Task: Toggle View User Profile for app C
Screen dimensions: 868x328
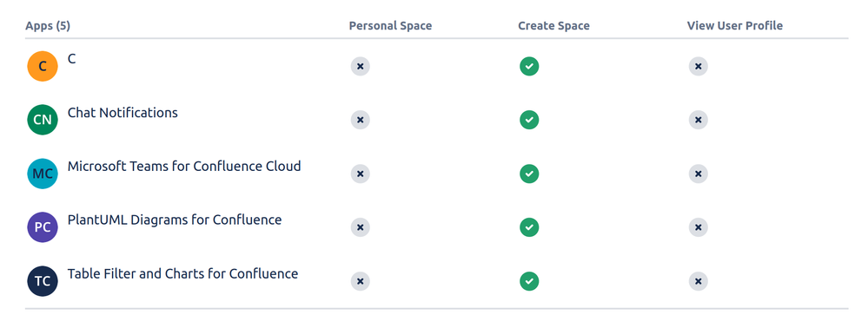Action: coord(698,66)
